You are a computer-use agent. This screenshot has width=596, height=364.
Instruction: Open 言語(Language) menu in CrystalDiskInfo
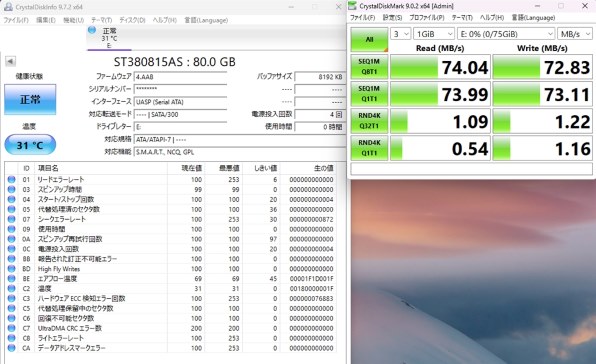206,20
